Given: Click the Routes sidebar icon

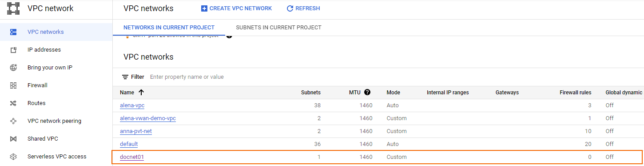Looking at the screenshot, I should tap(13, 103).
